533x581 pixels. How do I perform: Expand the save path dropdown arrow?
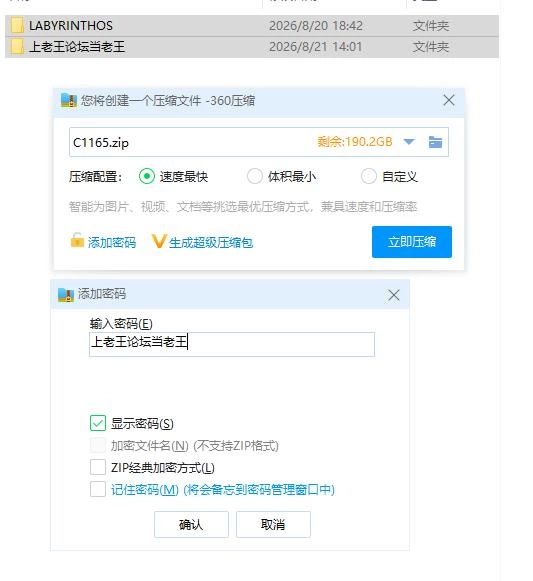tap(409, 142)
